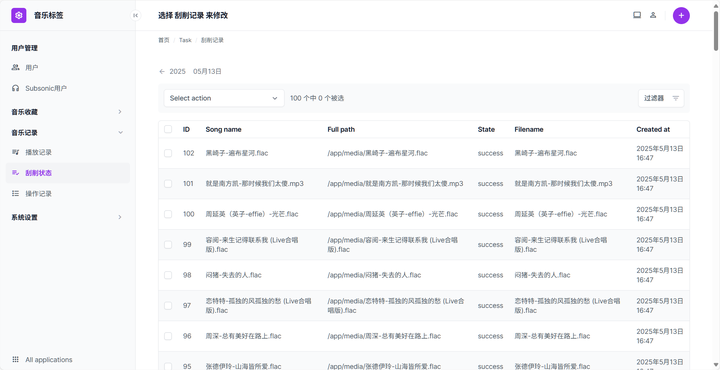Open the Subsonic用户 menu item
Viewport: 720px width, 370px height.
pos(68,88)
